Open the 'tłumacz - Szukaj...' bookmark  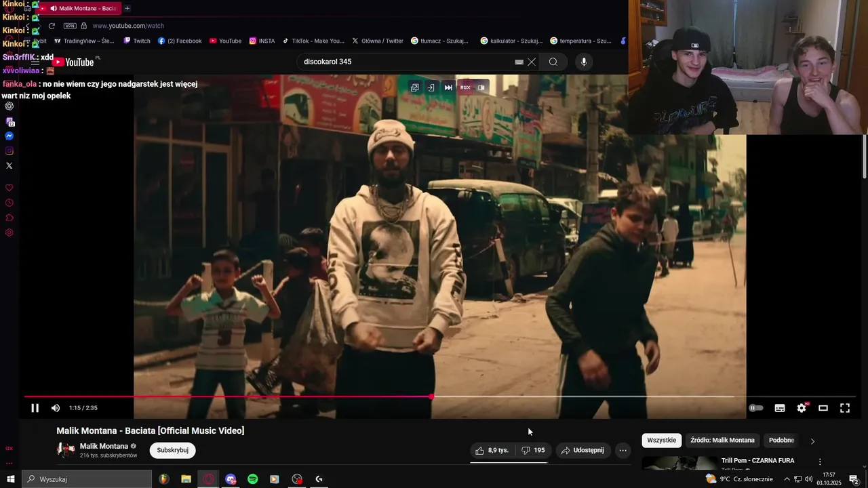(439, 41)
